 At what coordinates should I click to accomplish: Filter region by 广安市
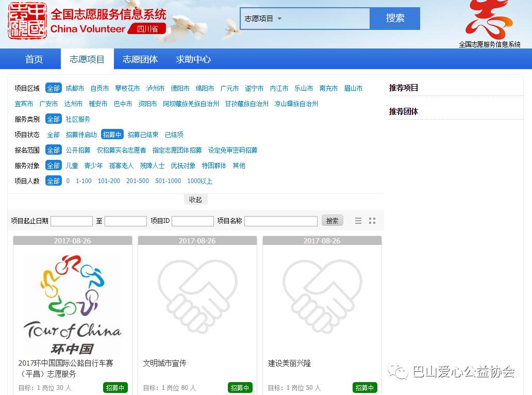click(x=49, y=104)
